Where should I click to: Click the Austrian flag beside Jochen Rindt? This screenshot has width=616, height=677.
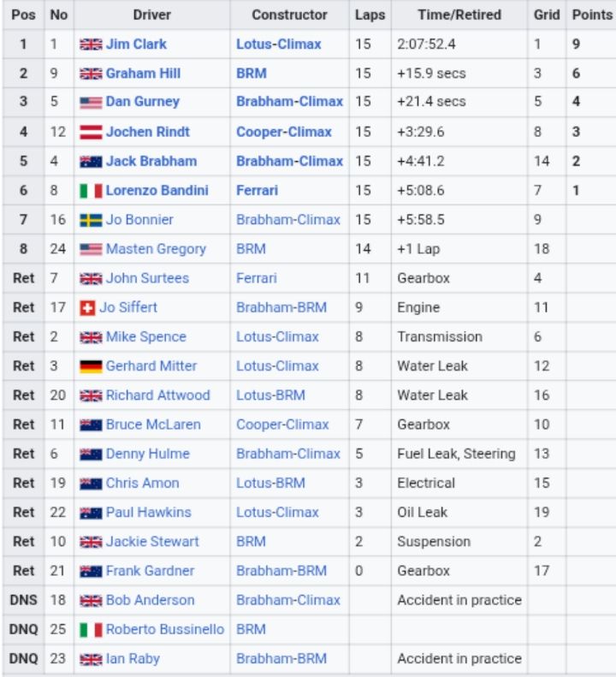coord(91,132)
